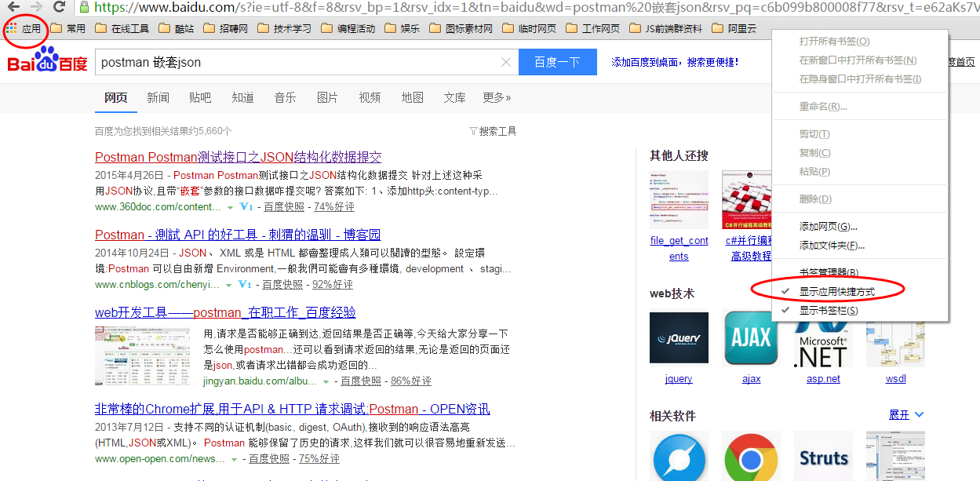The width and height of the screenshot is (980, 481).
Task: Open the 招聘网 bookmark folder
Action: [x=224, y=29]
